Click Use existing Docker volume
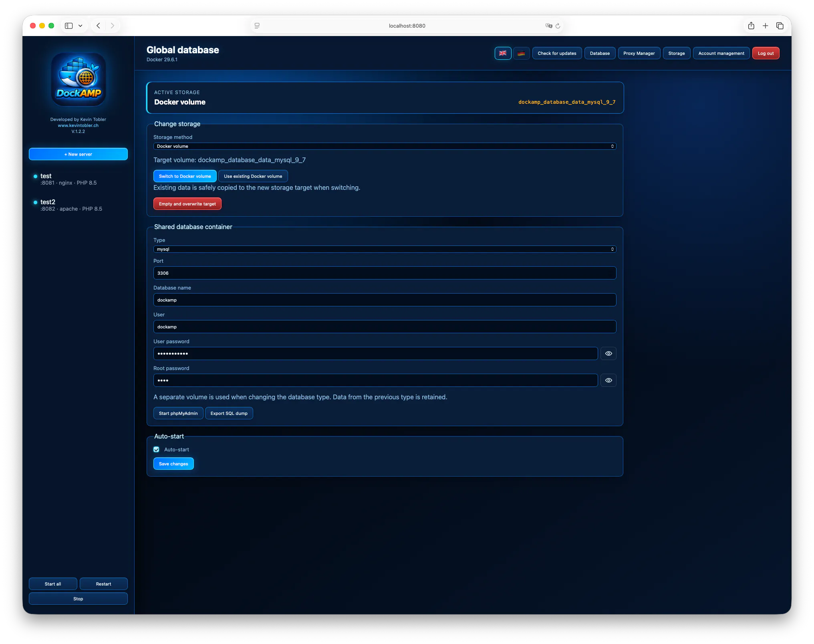This screenshot has width=814, height=644. pyautogui.click(x=253, y=176)
